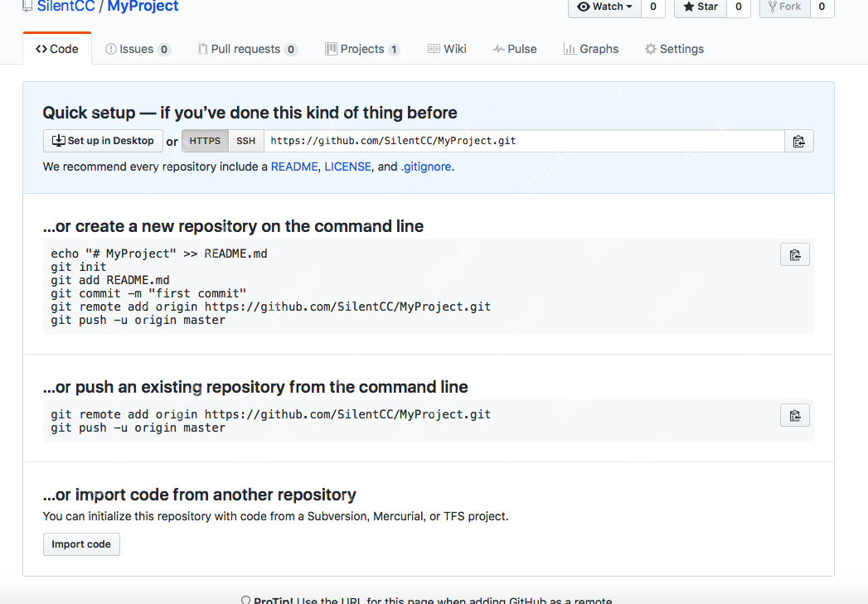
Task: Select the HTTPS protocol toggle
Action: 205,141
